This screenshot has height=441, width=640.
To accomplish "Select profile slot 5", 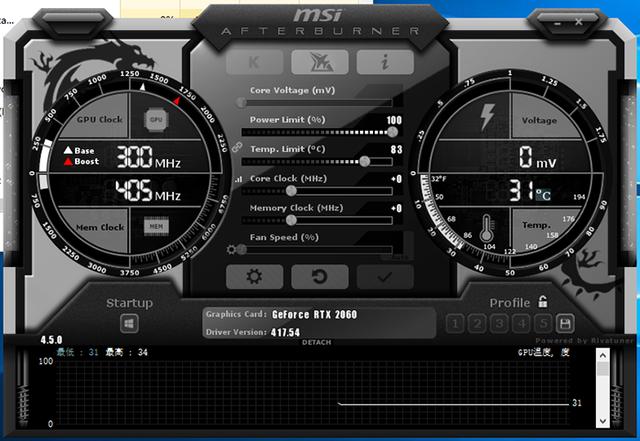I will click(543, 324).
